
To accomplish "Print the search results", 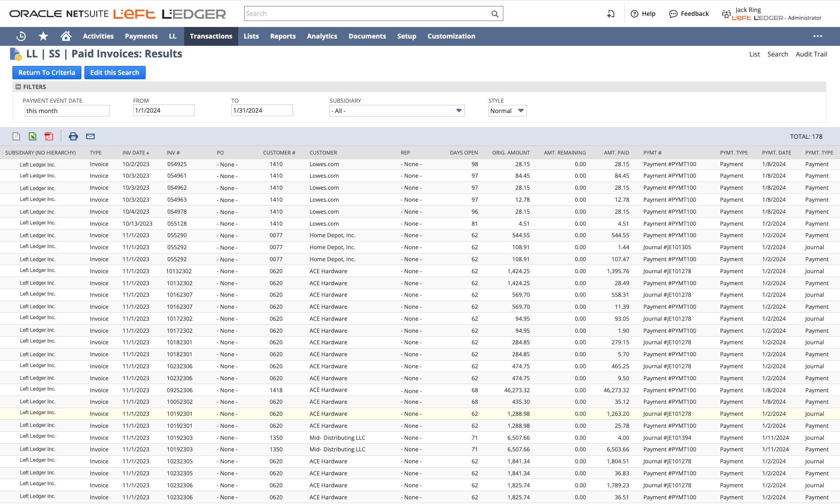I will [x=73, y=136].
